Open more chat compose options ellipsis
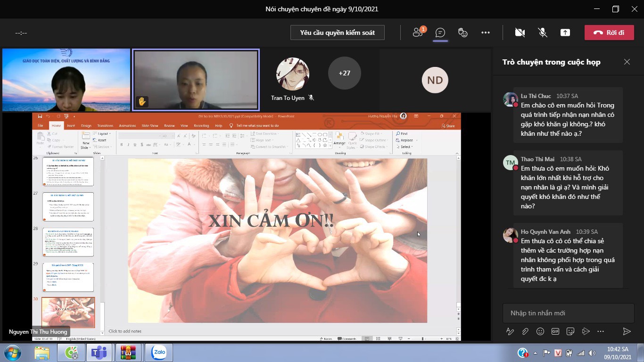644x362 pixels. 601,331
